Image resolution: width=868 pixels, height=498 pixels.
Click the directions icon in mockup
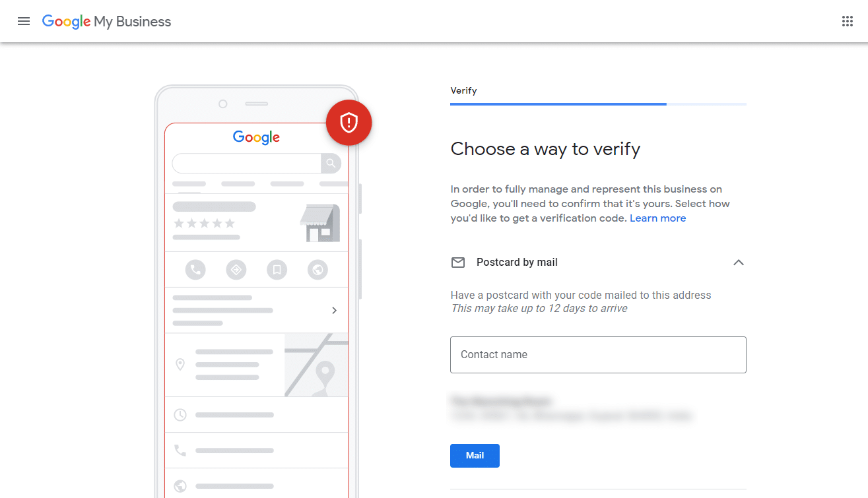click(x=236, y=270)
